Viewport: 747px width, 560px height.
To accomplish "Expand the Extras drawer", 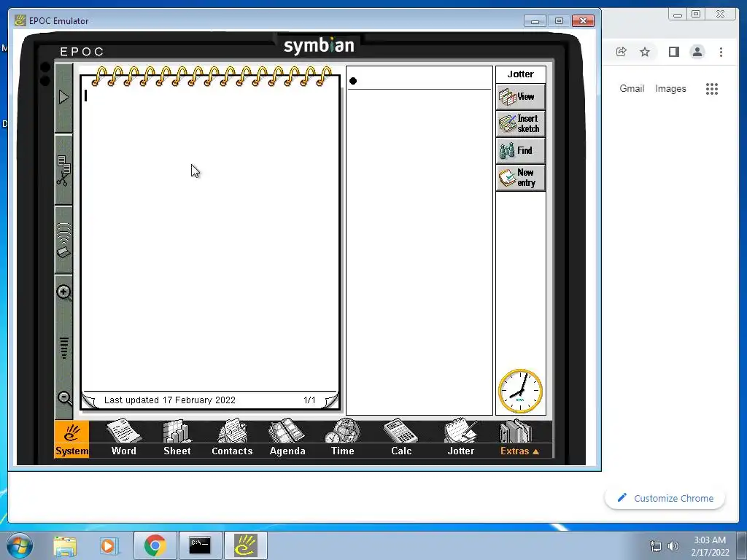I will 519,438.
